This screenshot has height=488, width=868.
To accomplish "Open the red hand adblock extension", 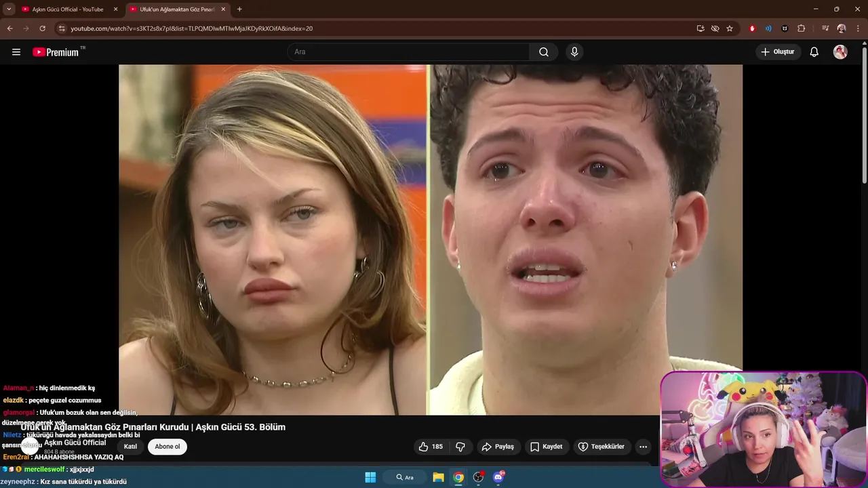I will click(x=752, y=28).
